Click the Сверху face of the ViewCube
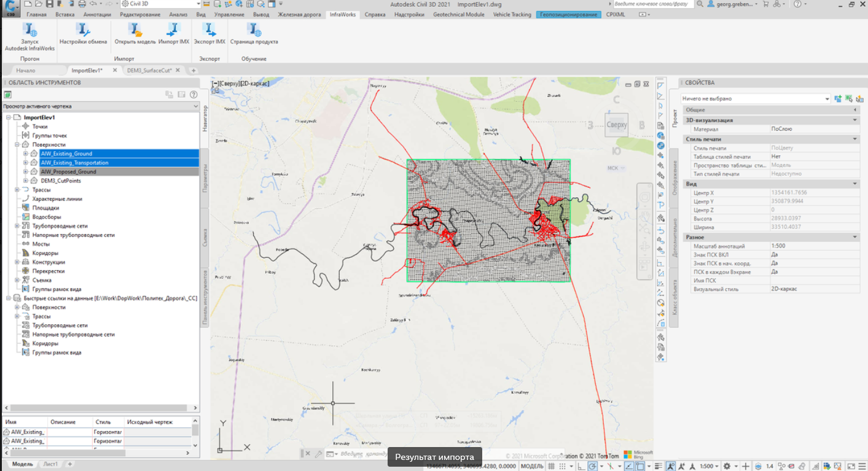Image resolution: width=868 pixels, height=471 pixels. point(616,125)
